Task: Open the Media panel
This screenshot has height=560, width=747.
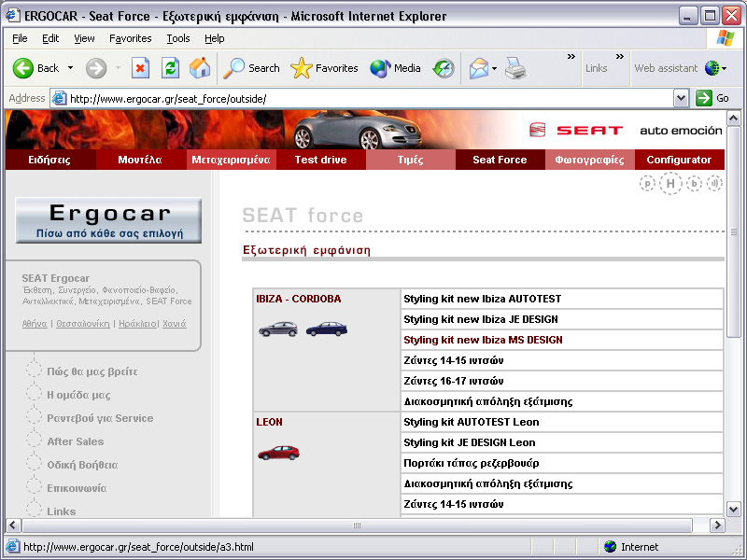Action: pos(395,68)
